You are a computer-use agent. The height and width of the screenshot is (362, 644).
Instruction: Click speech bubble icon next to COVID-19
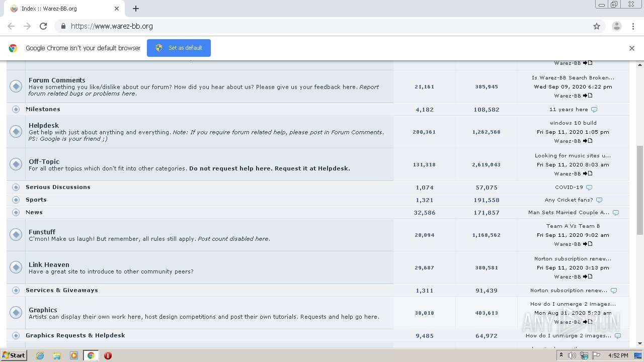point(589,188)
